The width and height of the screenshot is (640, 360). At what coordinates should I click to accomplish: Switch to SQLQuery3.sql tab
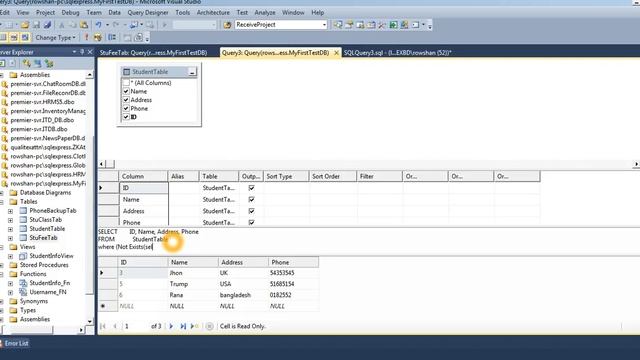click(397, 53)
